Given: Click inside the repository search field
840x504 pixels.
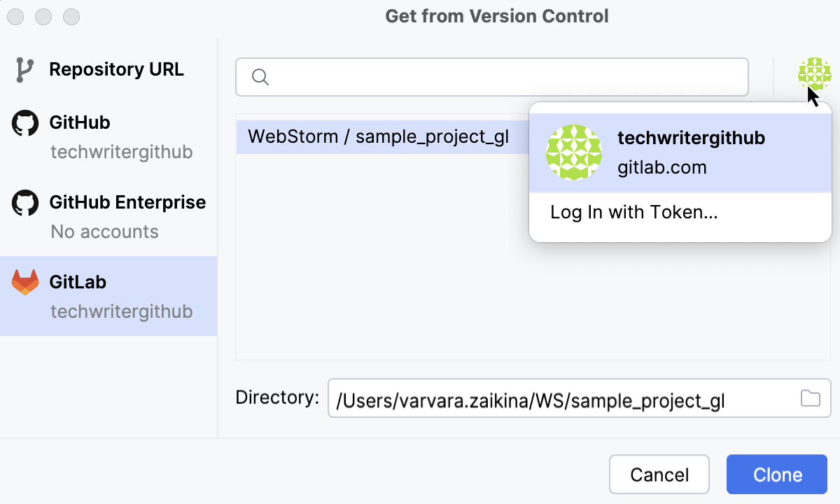Looking at the screenshot, I should point(490,77).
